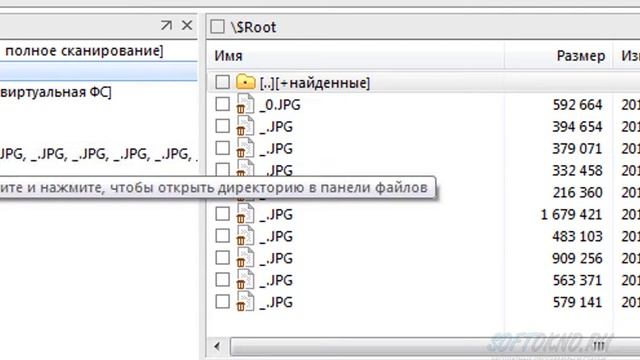Check the box in the 563 371 row
The height and width of the screenshot is (360, 640).
click(x=222, y=280)
